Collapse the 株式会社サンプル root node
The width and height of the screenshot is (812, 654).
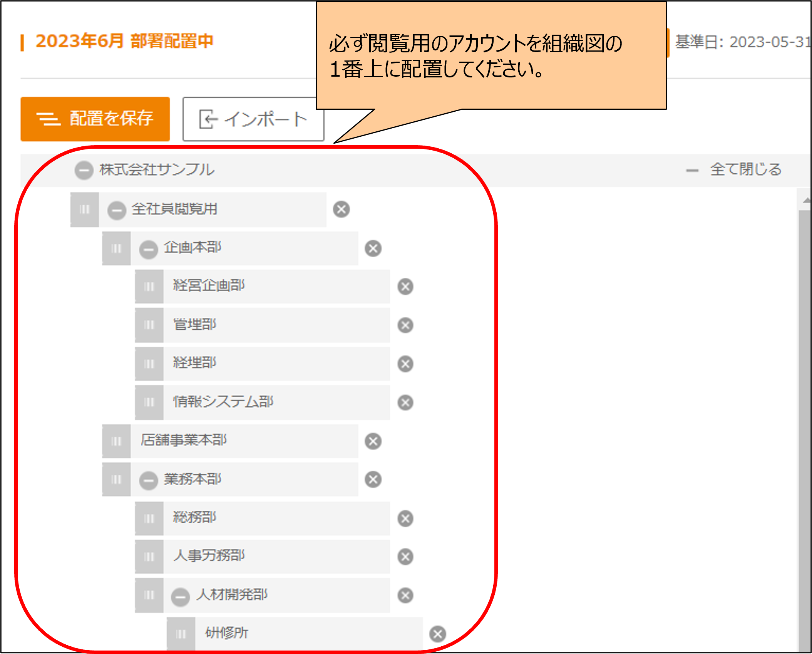pos(84,170)
